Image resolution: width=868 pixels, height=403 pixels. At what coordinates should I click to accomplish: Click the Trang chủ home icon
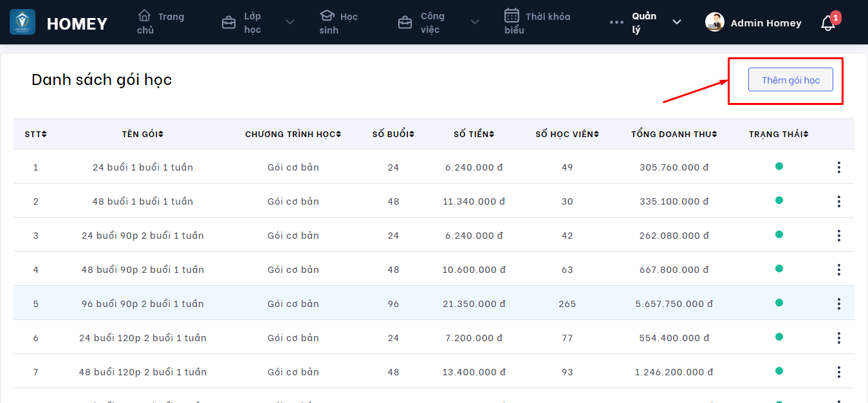(x=145, y=15)
